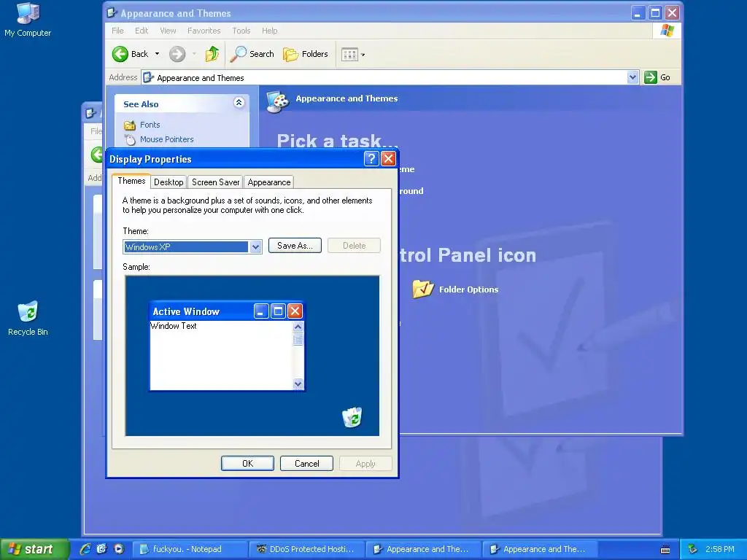The width and height of the screenshot is (747, 560).
Task: Switch to the Notepad taskbar button
Action: [189, 549]
